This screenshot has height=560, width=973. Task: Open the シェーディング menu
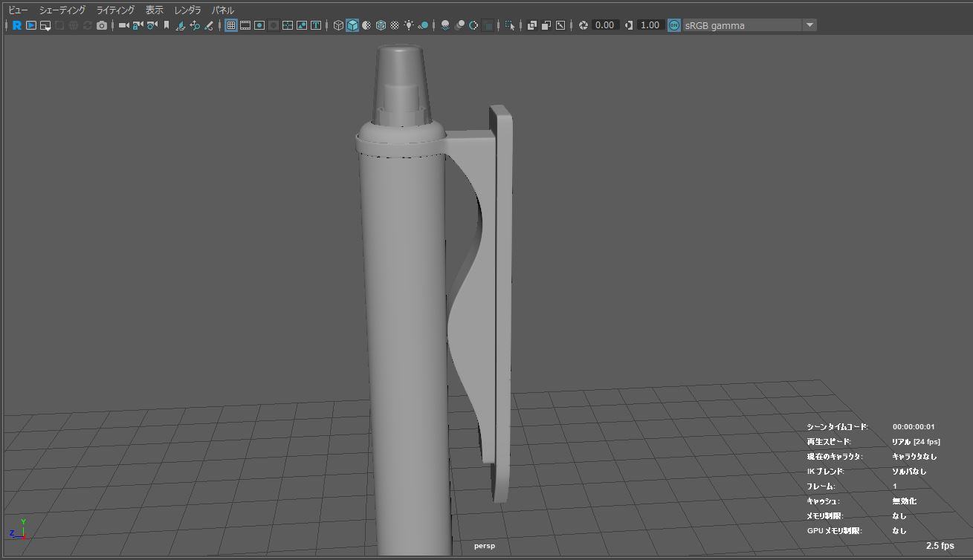(62, 10)
